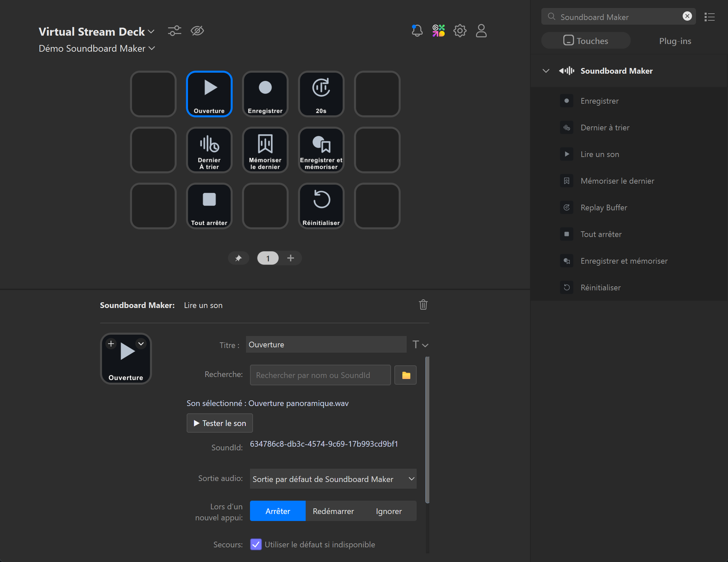Viewport: 728px width, 562px height.
Task: Browse sound files with folder icon
Action: (406, 375)
